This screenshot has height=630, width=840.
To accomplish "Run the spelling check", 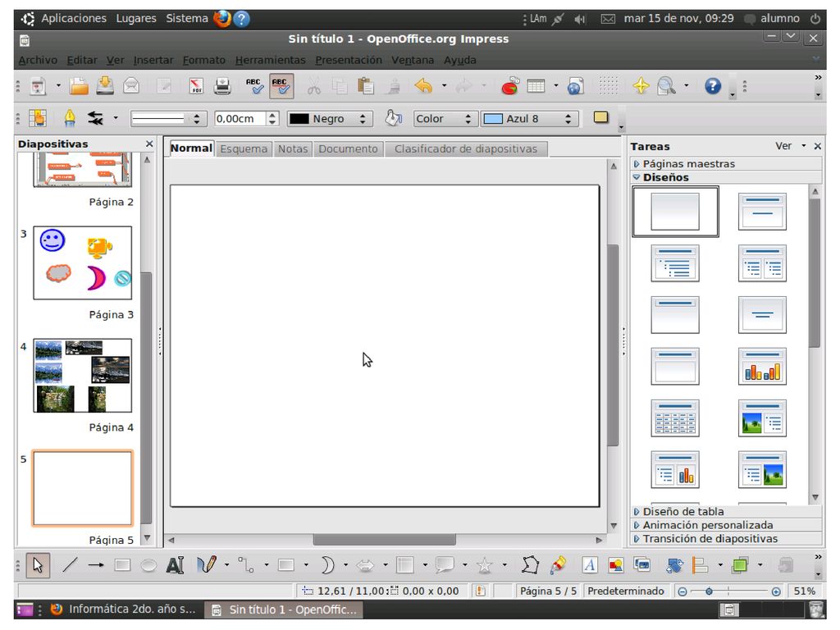I will click(254, 85).
